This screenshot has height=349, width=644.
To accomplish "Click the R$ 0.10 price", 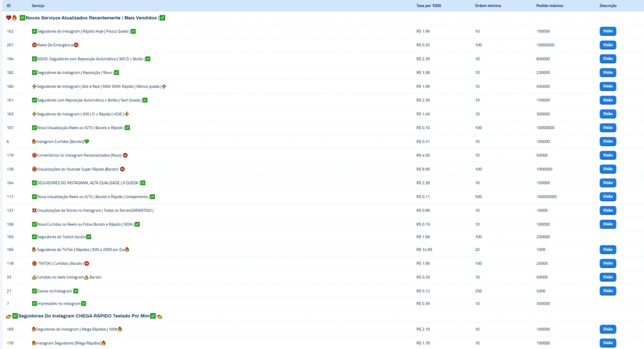I will pyautogui.click(x=423, y=128).
